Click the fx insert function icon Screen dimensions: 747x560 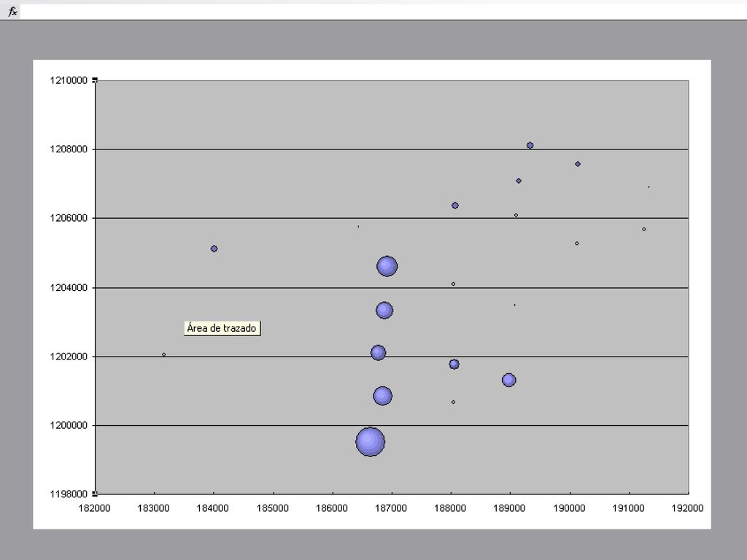(x=12, y=12)
